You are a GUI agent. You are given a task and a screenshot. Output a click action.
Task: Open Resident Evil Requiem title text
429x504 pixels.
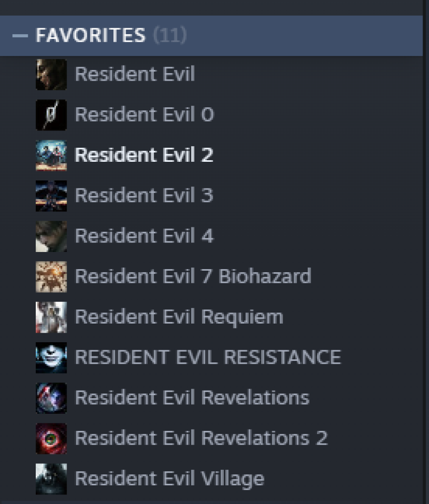click(x=179, y=318)
